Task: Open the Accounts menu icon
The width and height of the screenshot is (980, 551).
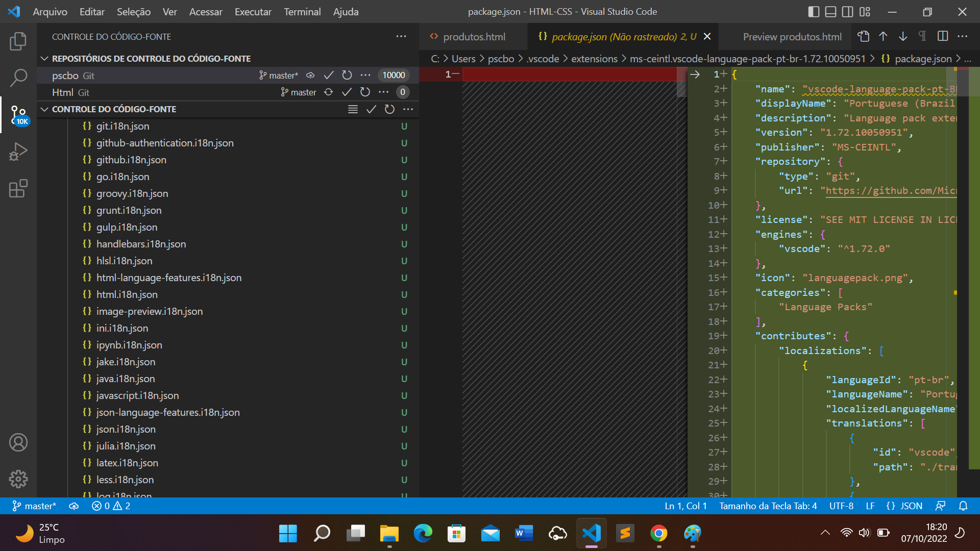Action: 18,442
